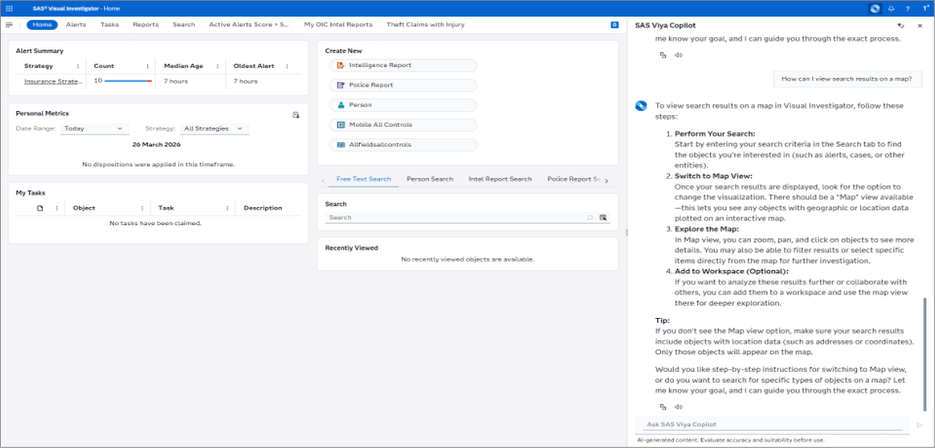Click the Free Text Search input field

(x=455, y=218)
